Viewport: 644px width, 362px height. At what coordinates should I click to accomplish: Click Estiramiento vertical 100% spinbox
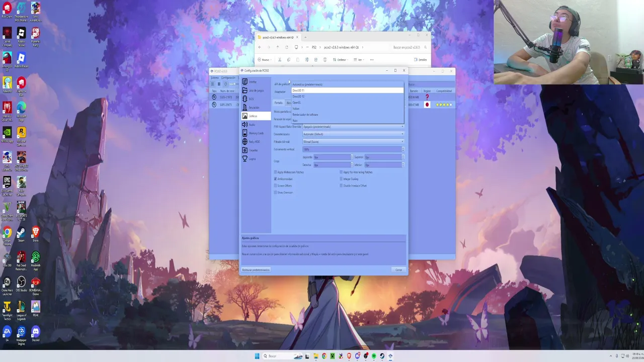353,149
